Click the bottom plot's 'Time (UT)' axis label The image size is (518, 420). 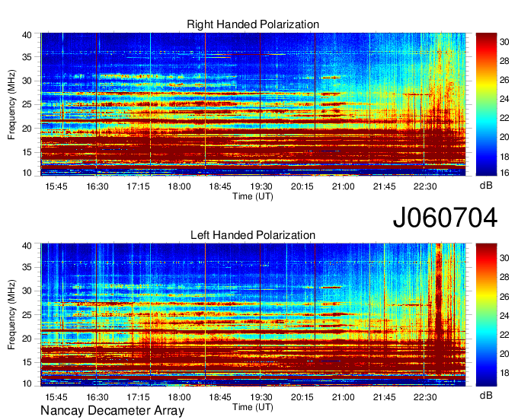tap(253, 407)
